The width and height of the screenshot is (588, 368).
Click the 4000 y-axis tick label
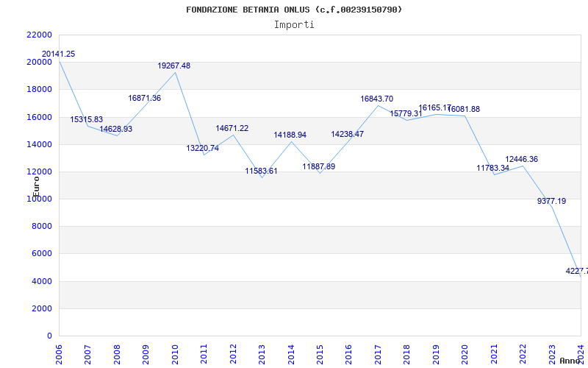[x=42, y=282]
